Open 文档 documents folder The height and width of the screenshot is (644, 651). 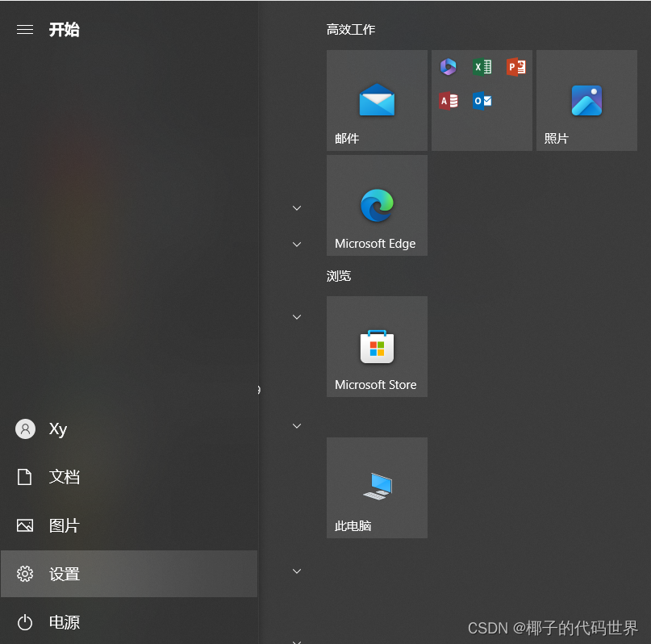[x=129, y=477]
